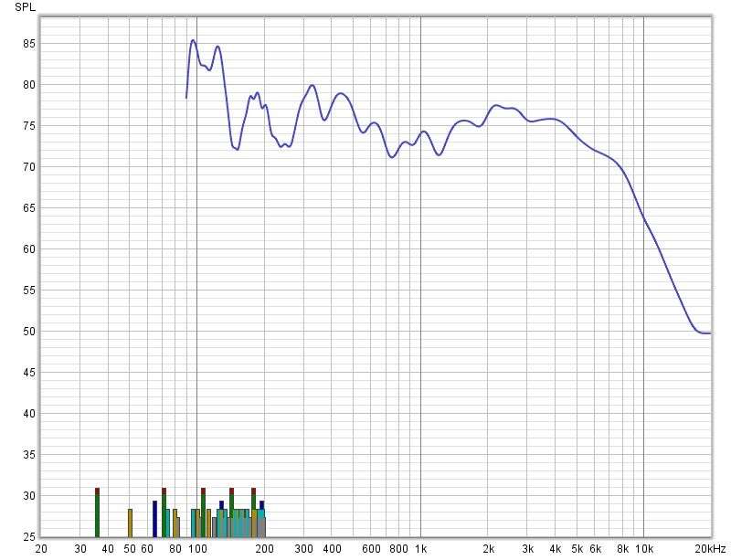
Task: Select the 200 Hz frequency label
Action: [x=265, y=549]
